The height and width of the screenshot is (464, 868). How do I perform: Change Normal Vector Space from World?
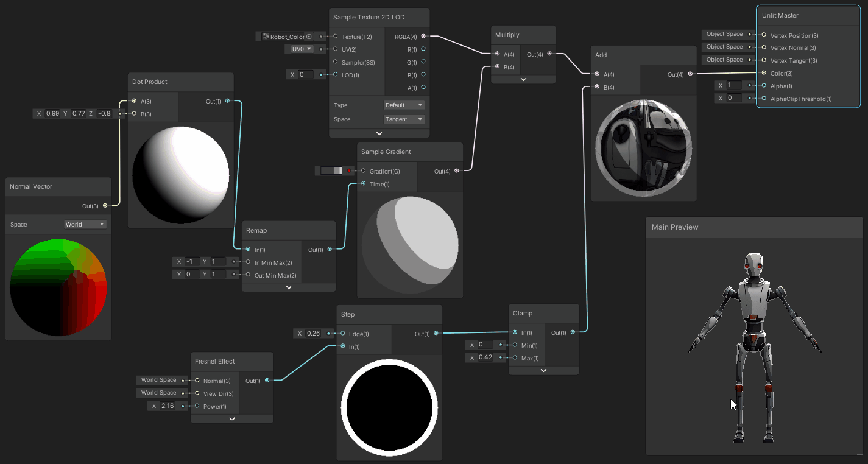pos(85,225)
